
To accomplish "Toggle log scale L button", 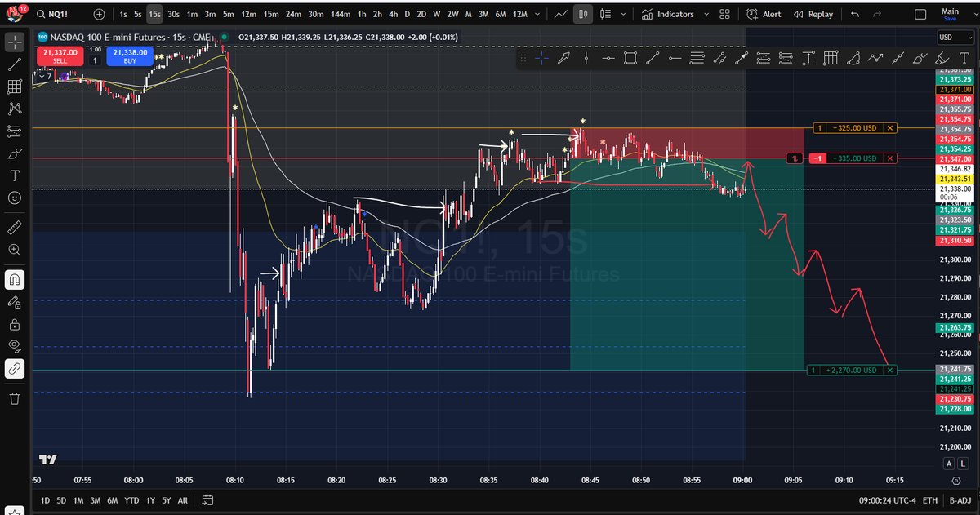I will (x=964, y=464).
